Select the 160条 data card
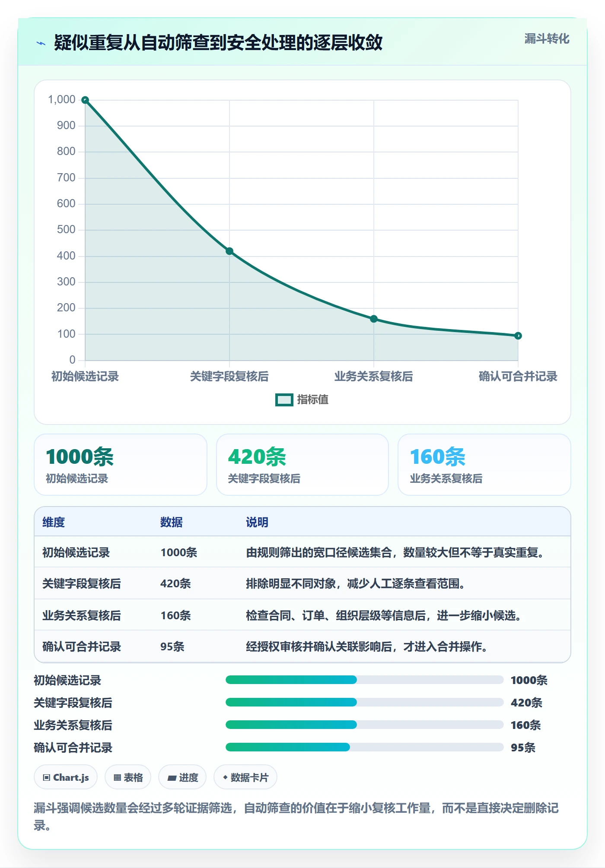605x868 pixels. point(484,465)
